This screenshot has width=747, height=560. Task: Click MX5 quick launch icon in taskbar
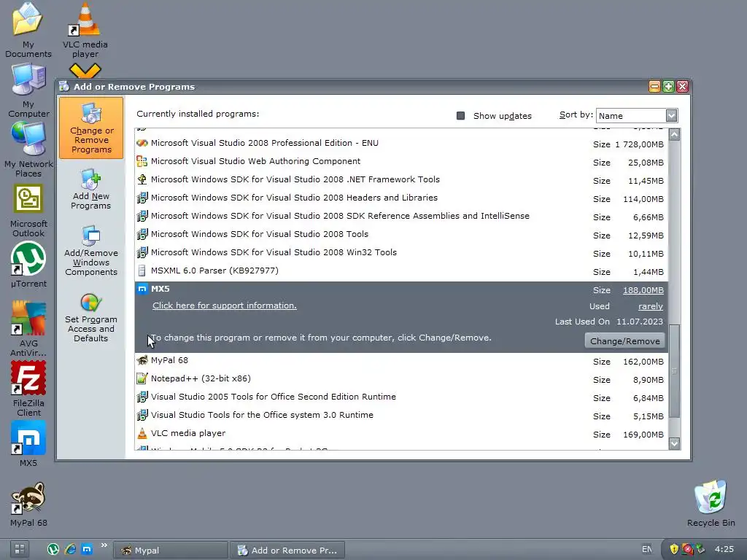87,550
